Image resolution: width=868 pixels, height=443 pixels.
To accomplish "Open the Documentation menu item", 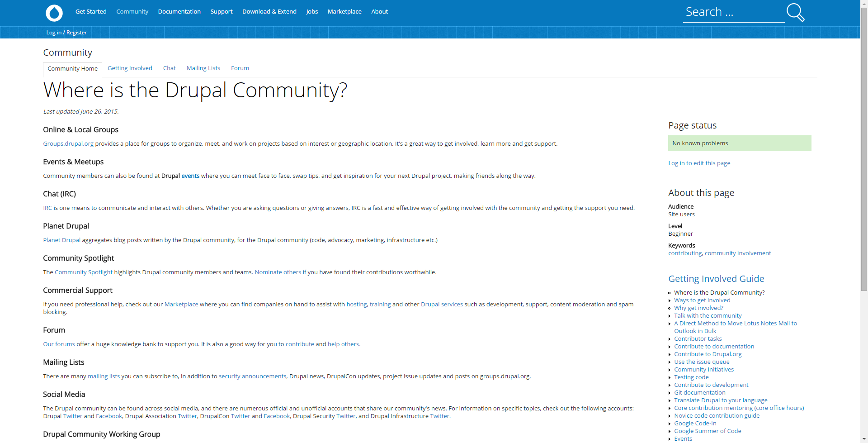I will (179, 11).
